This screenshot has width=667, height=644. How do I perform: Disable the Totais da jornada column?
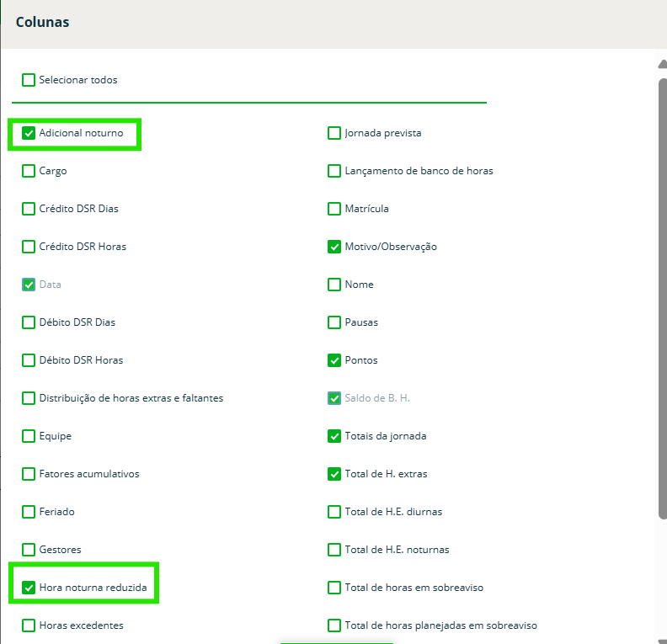coord(334,436)
